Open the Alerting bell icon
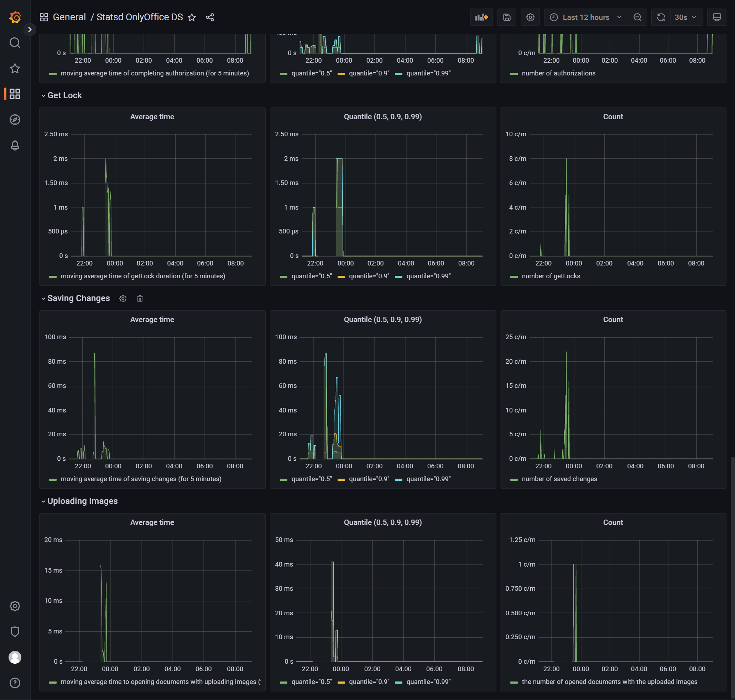The width and height of the screenshot is (735, 700). (x=15, y=145)
